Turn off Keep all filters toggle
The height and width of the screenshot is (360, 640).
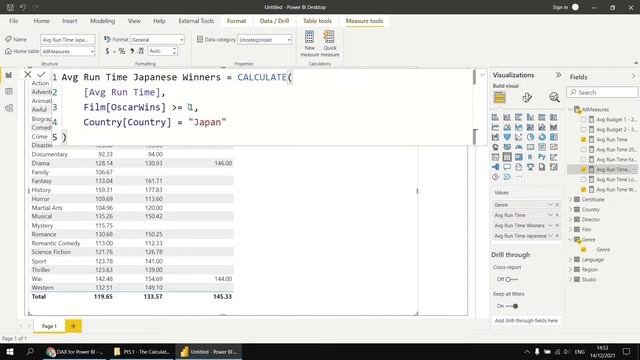tap(512, 306)
